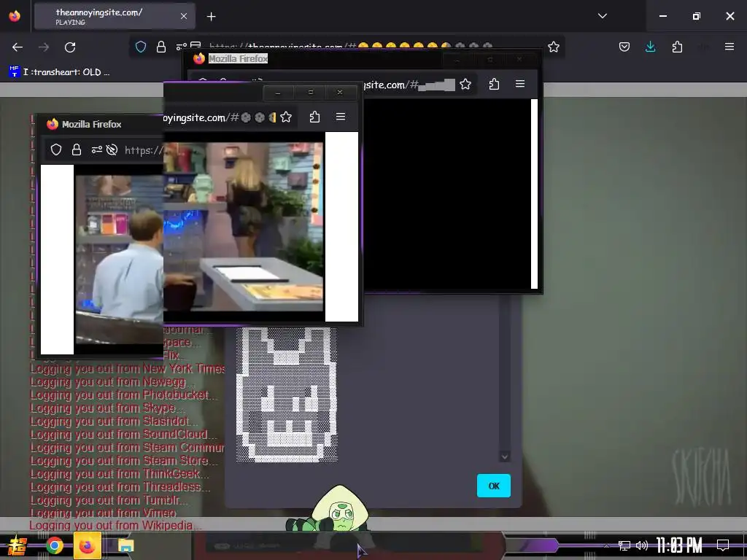Screen dimensions: 747x560
Task: Click the URL field in the left popup
Action: click(144, 150)
